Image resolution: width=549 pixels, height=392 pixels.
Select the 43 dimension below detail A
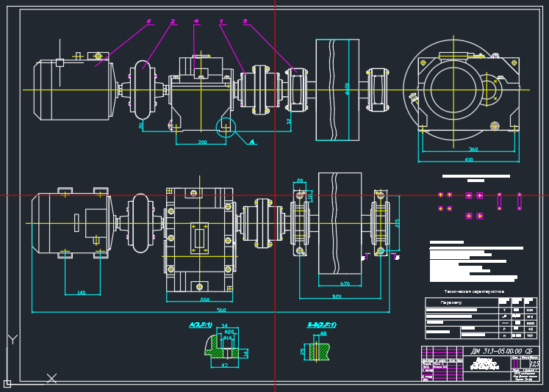point(225,365)
